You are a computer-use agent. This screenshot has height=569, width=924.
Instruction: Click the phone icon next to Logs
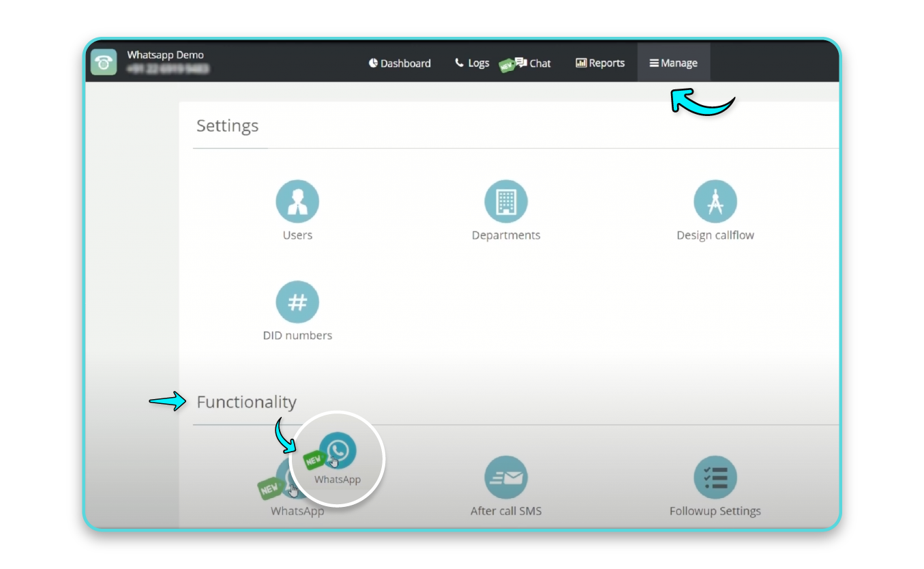(458, 62)
